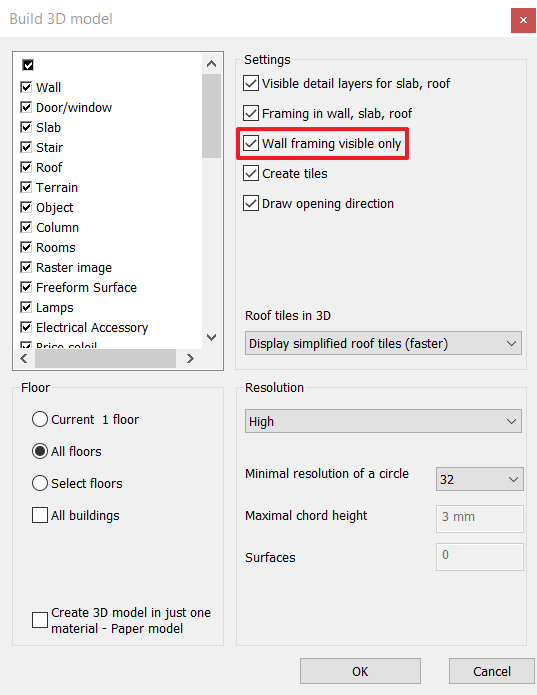Click the list scroll-up arrow
Screen dimensions: 537x695
[x=212, y=64]
